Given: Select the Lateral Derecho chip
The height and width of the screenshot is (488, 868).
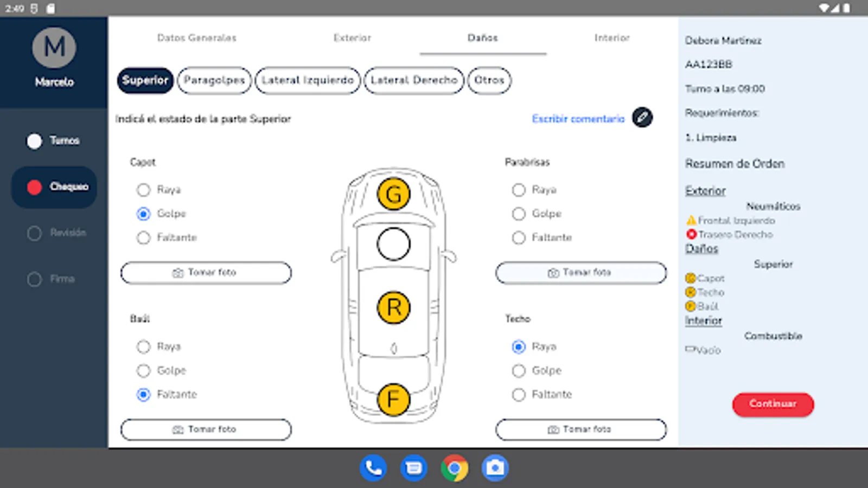Looking at the screenshot, I should (x=414, y=80).
